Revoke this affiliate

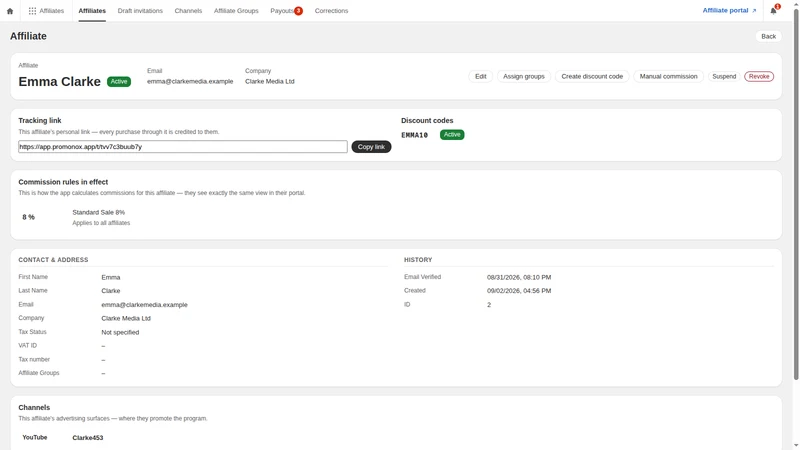coord(759,77)
